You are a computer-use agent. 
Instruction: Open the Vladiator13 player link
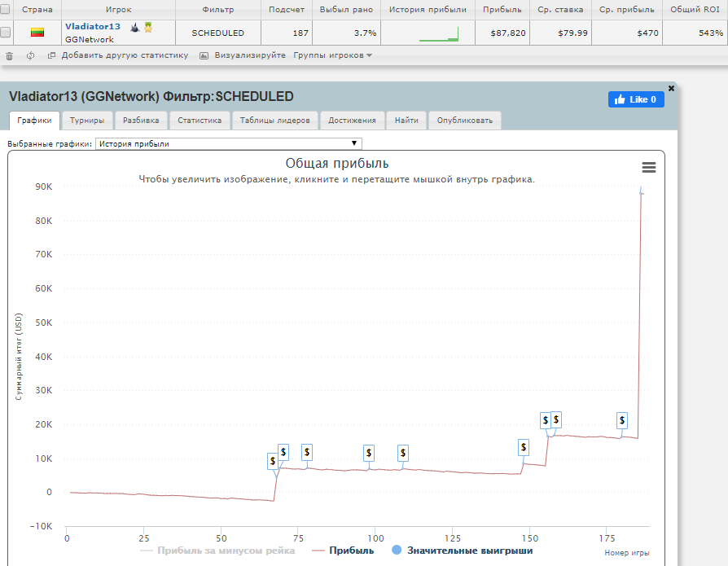93,27
